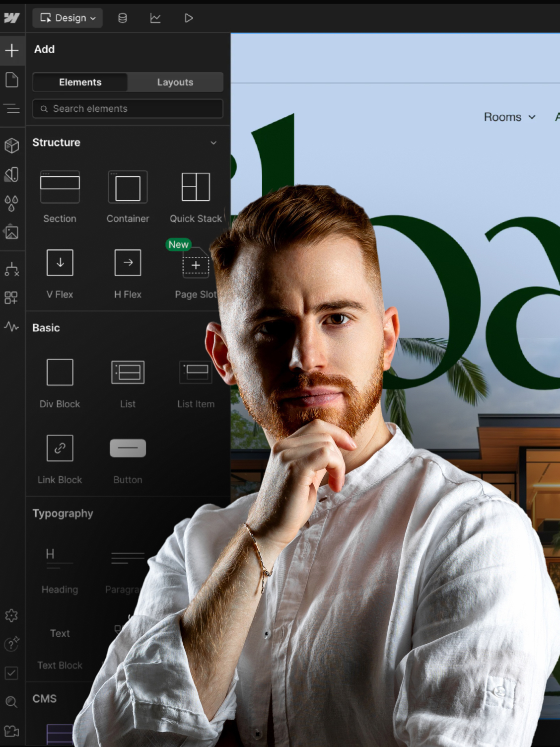560x747 pixels.
Task: Switch to the Layouts tab
Action: click(x=175, y=82)
